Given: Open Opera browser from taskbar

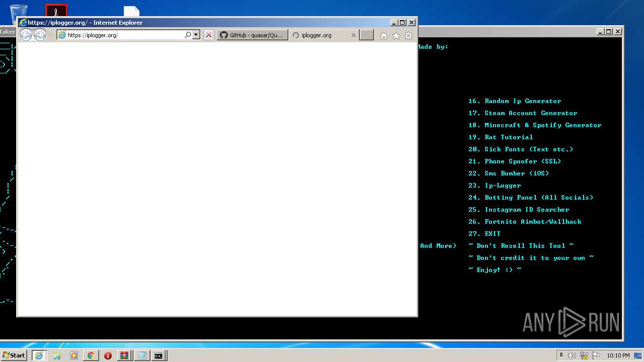Looking at the screenshot, I should pos(108,355).
